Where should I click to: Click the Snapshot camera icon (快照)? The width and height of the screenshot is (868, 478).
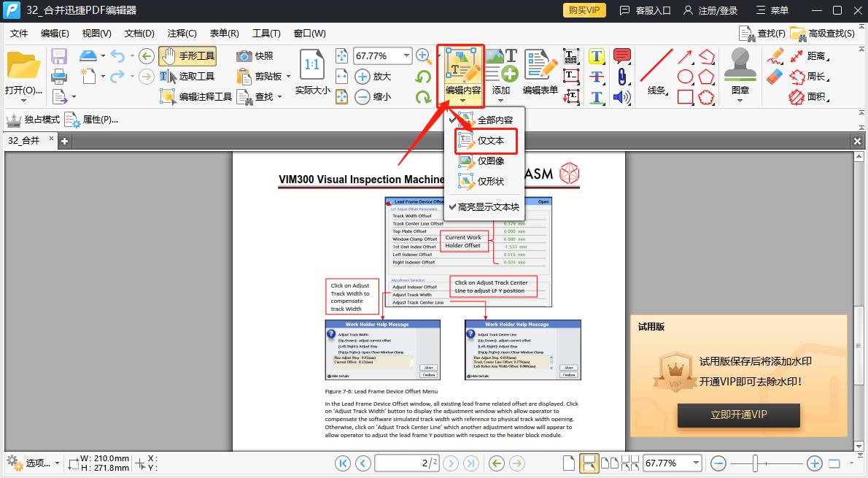tap(244, 56)
